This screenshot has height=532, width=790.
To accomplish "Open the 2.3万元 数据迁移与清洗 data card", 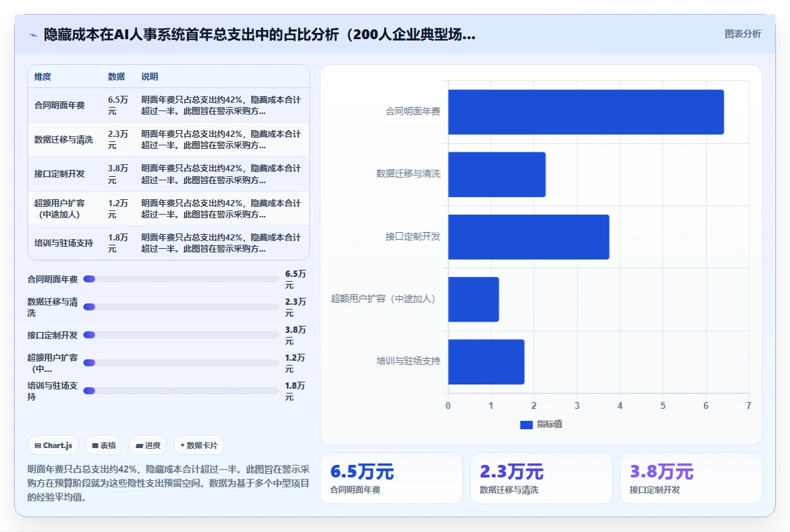I will (x=541, y=478).
